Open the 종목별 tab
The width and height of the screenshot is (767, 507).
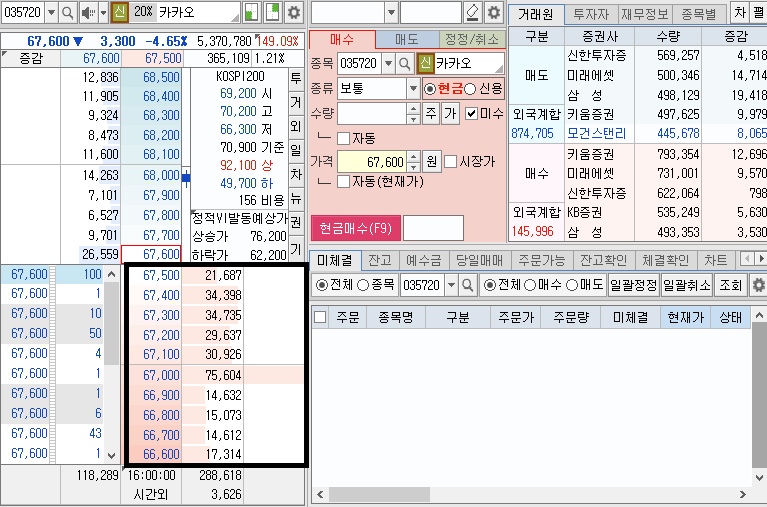click(699, 14)
